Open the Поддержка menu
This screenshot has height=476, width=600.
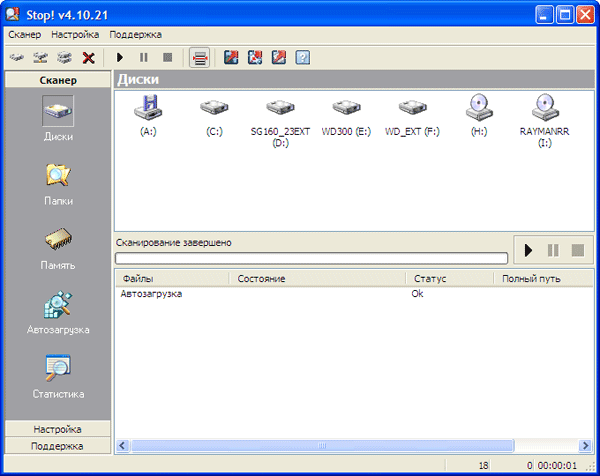[x=135, y=34]
